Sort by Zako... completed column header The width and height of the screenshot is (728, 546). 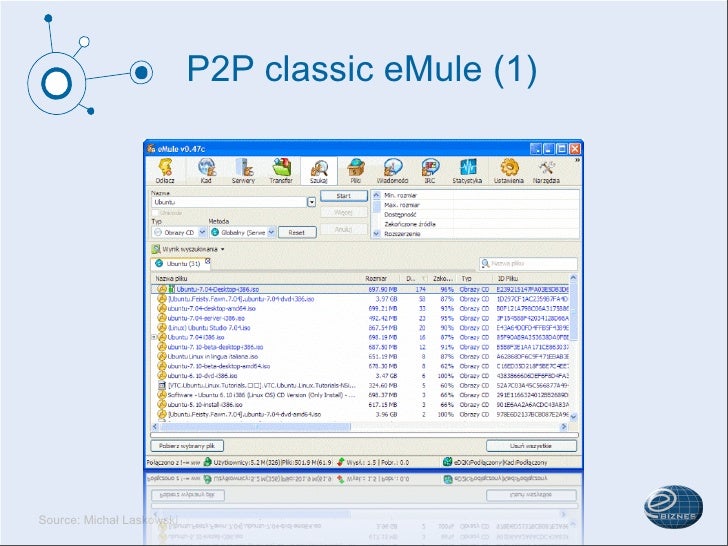(443, 279)
